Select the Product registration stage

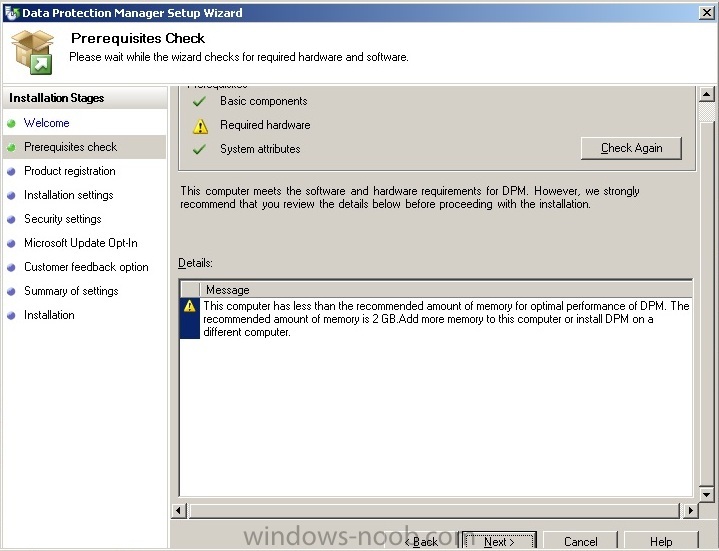tap(70, 171)
